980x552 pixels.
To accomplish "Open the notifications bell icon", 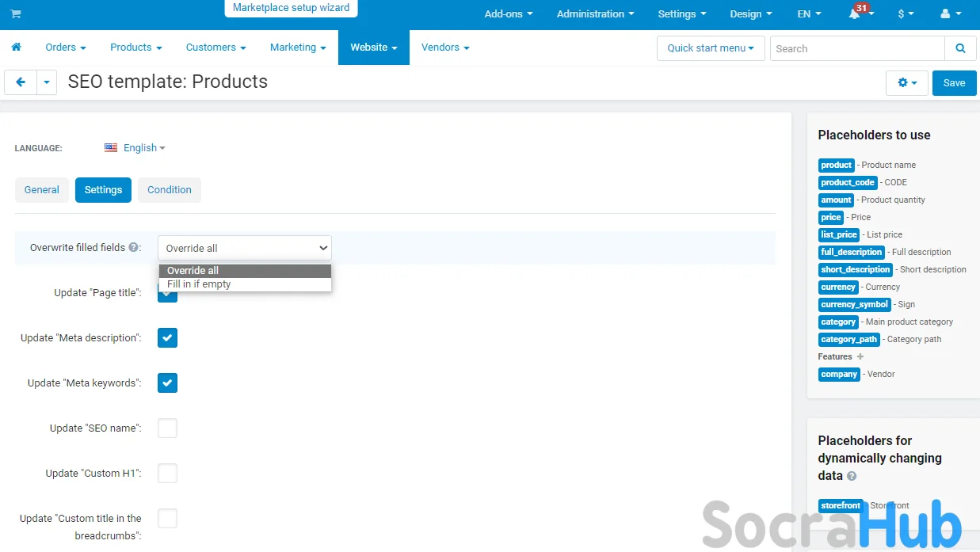I will [854, 14].
